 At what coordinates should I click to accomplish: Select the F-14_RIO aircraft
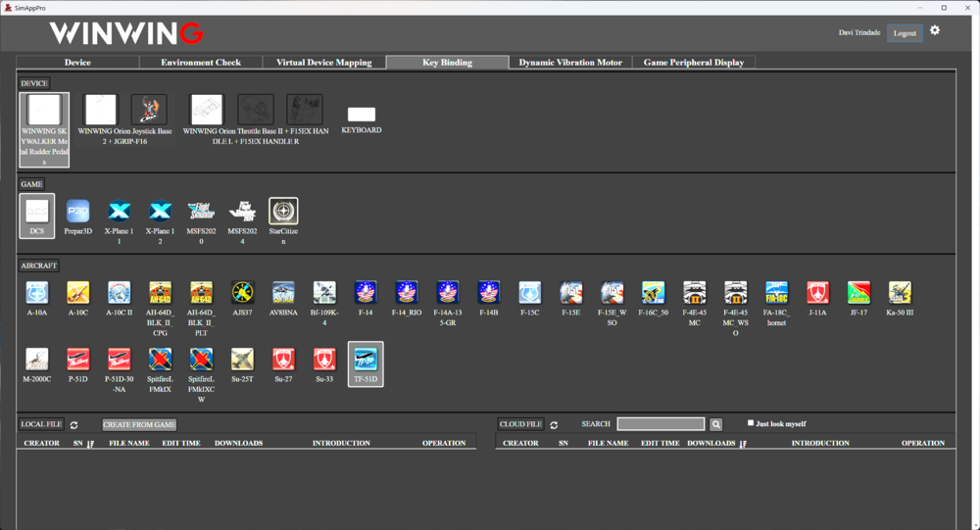[x=407, y=293]
